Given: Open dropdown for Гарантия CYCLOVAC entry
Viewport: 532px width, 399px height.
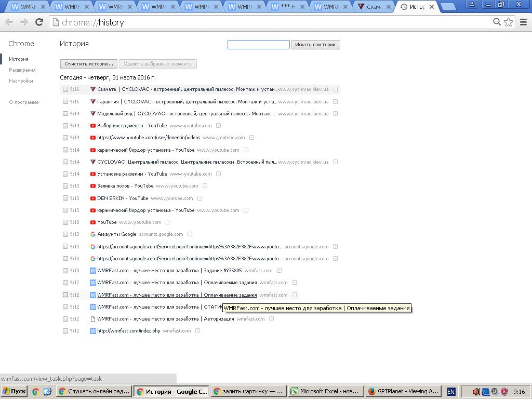Looking at the screenshot, I should coord(335,101).
